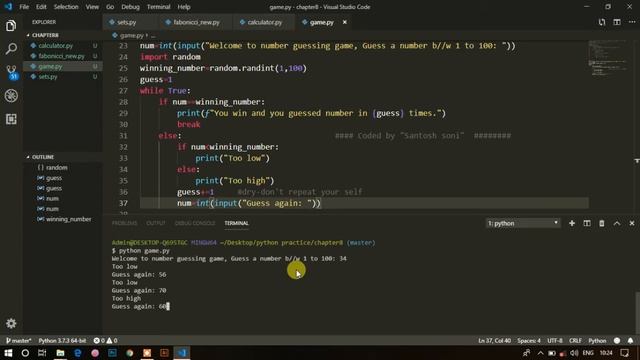Click the Open Changes icon in editor toolbar

(x=602, y=22)
